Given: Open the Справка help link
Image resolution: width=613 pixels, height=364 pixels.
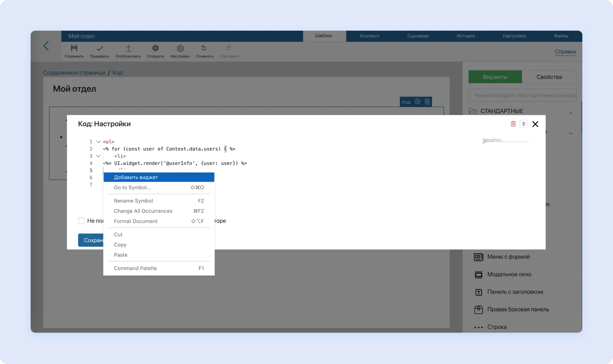Looking at the screenshot, I should pos(565,52).
